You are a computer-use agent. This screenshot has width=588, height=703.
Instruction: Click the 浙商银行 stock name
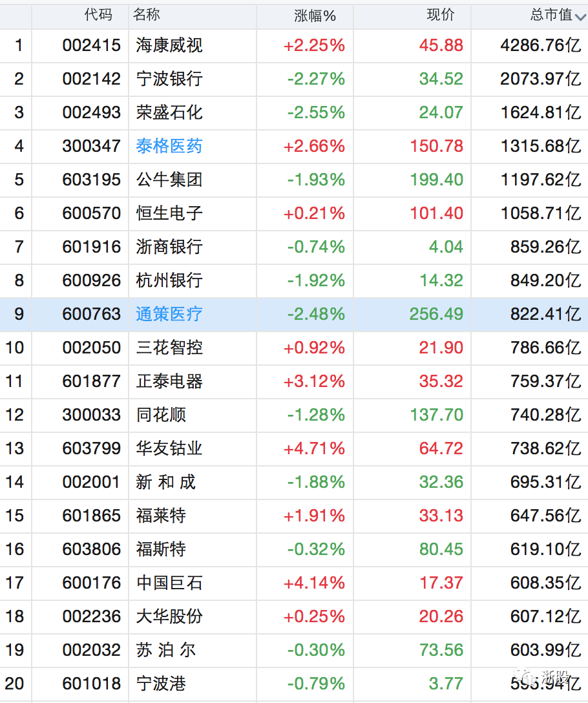[169, 247]
